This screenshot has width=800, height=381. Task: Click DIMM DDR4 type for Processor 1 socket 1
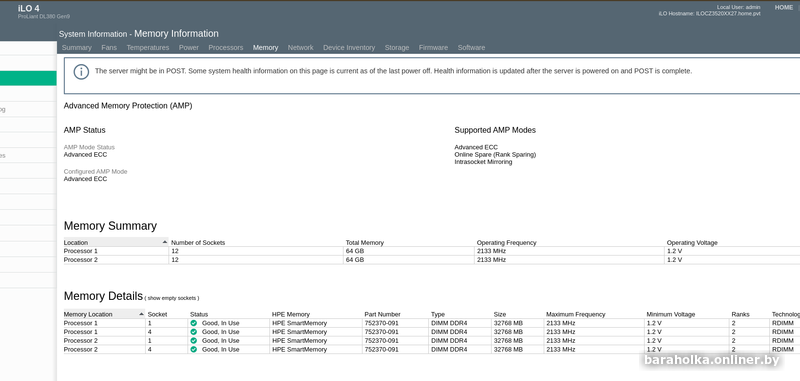click(449, 323)
